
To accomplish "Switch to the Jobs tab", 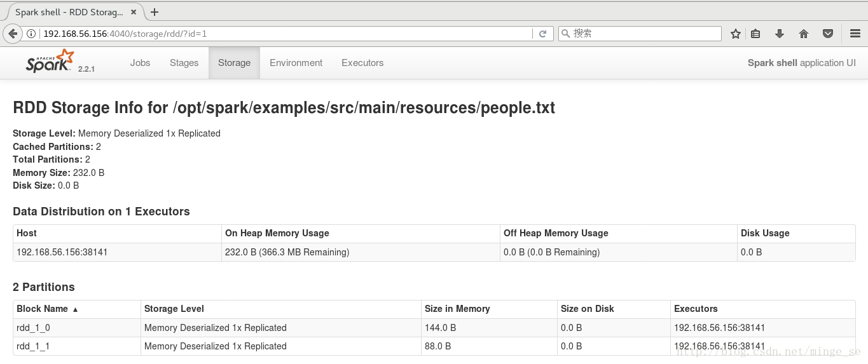I will point(140,63).
